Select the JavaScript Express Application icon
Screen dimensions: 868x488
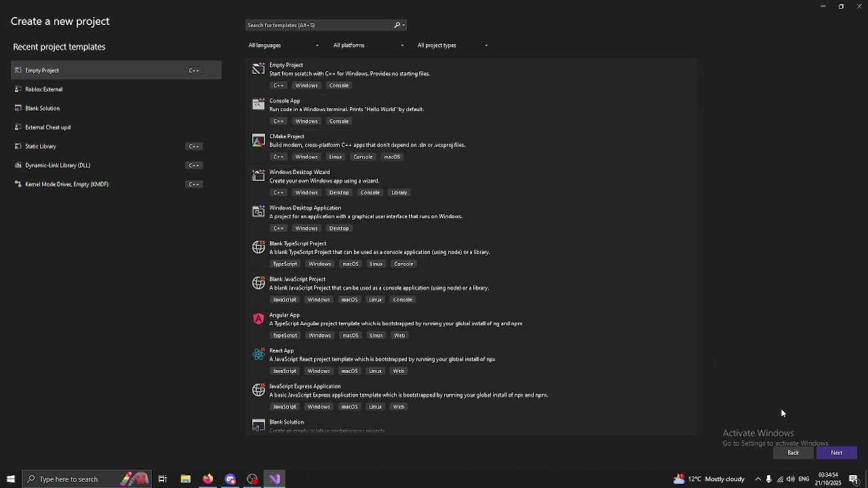[258, 390]
